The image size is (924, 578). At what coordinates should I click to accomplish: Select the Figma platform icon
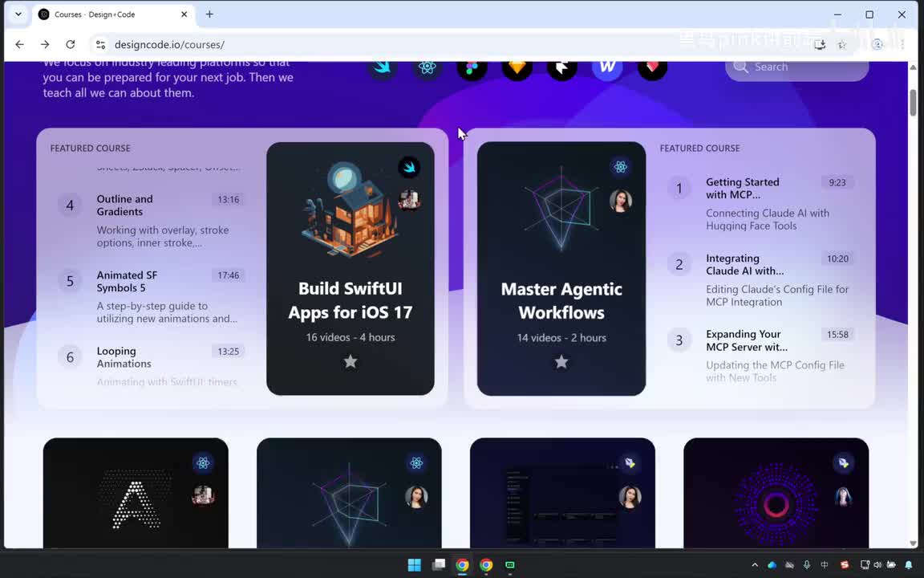tap(472, 67)
